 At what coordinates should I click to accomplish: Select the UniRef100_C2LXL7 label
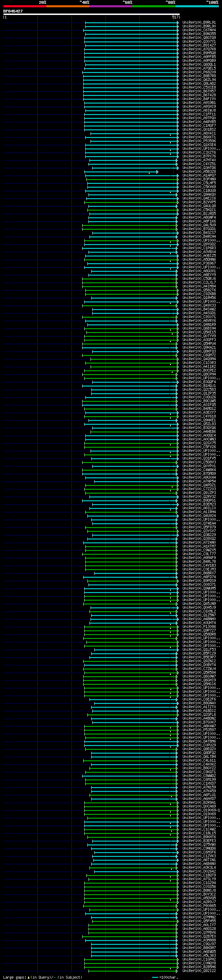tap(199, 283)
